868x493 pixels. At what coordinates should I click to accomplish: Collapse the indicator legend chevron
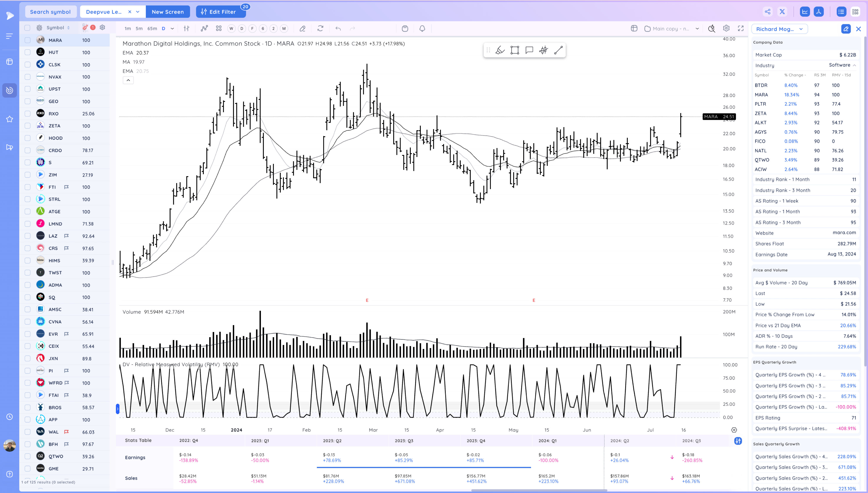tap(128, 80)
